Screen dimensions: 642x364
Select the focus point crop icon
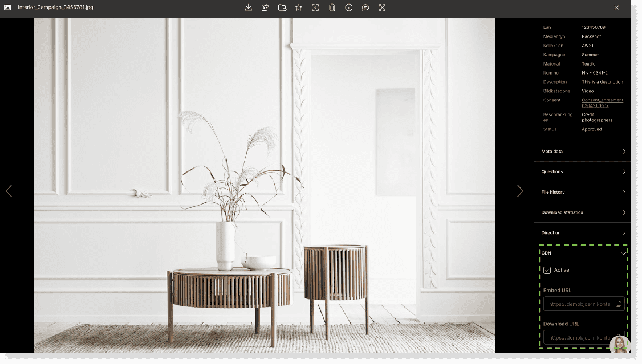(x=315, y=7)
